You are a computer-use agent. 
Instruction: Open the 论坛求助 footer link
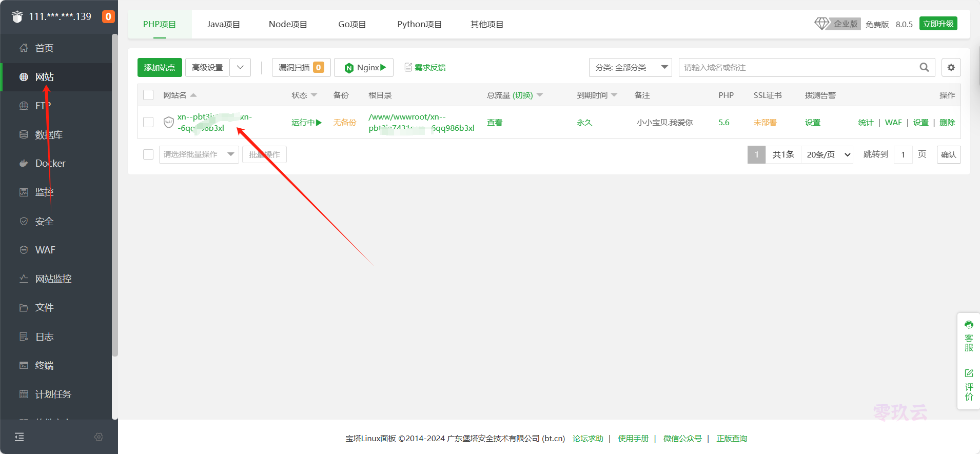588,438
